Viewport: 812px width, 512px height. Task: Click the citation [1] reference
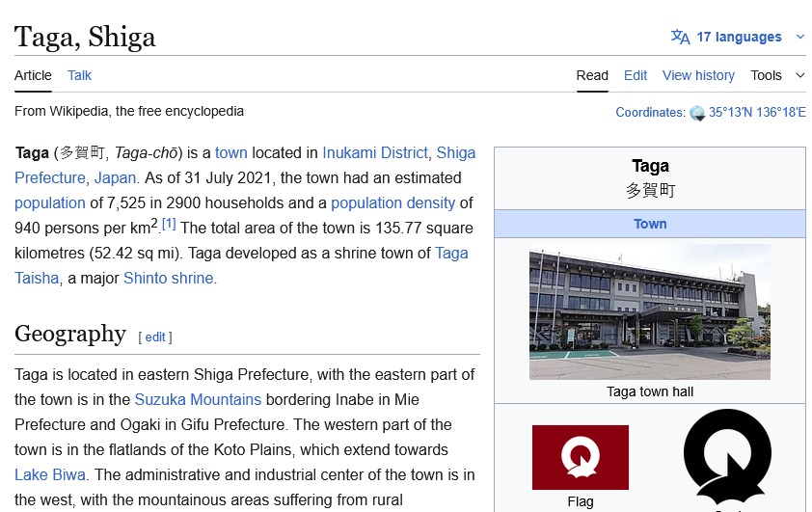pyautogui.click(x=169, y=224)
